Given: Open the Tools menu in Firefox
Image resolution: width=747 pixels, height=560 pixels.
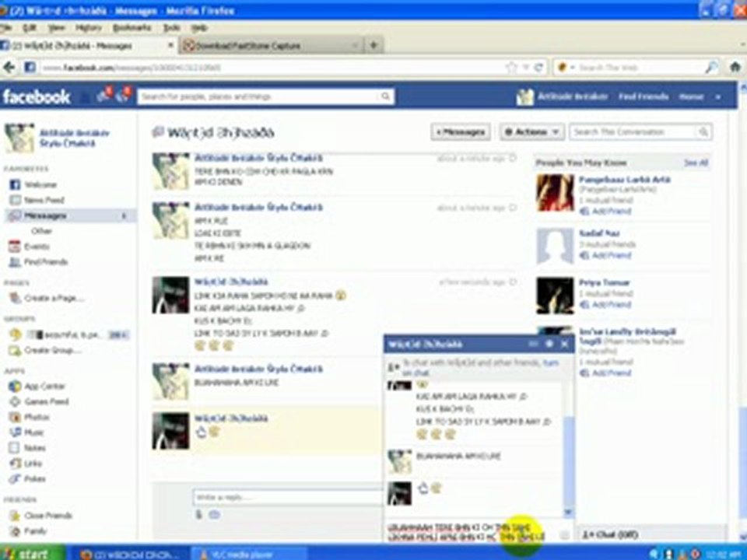Looking at the screenshot, I should (171, 28).
